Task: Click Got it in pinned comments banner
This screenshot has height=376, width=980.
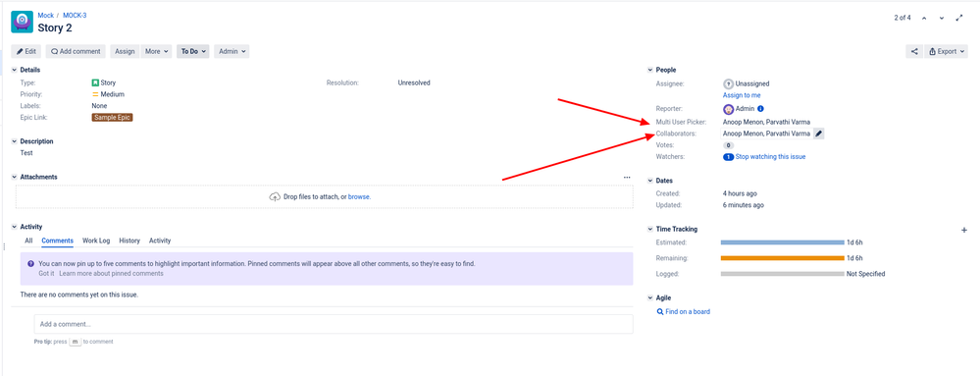Action: pyautogui.click(x=46, y=273)
